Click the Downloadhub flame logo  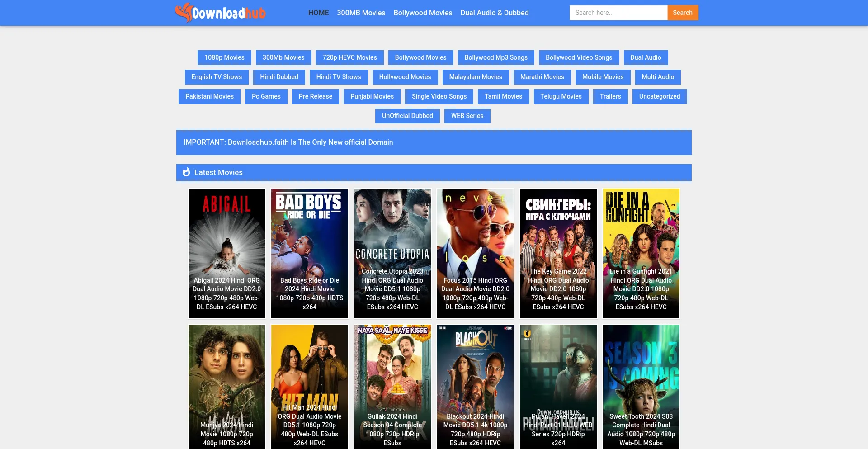(184, 13)
